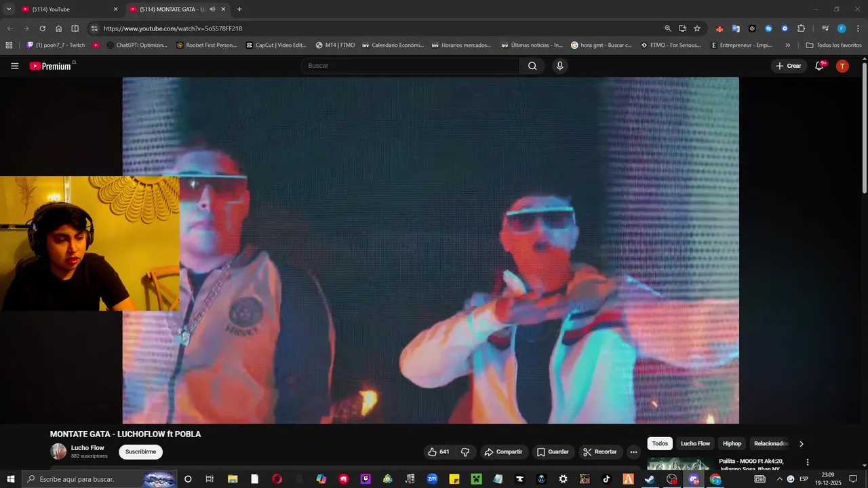
Task: Open the Extensions puzzle menu
Action: tap(801, 28)
